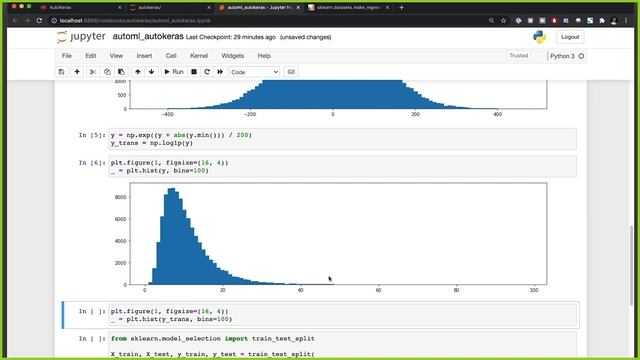640x360 pixels.
Task: Paste cells below icon
Action: [121, 72]
